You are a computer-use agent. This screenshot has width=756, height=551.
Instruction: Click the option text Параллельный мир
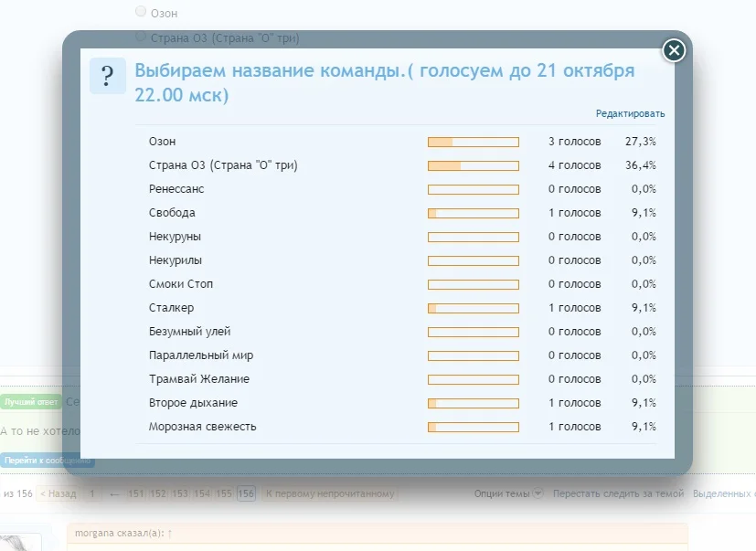click(x=201, y=355)
